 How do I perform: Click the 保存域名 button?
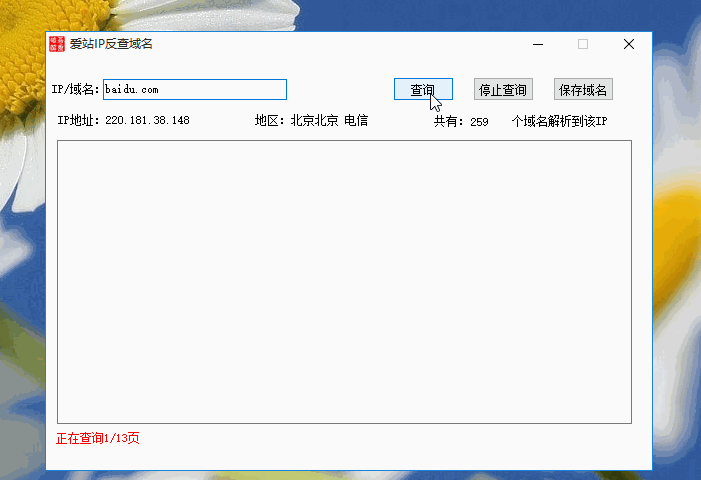tap(583, 89)
